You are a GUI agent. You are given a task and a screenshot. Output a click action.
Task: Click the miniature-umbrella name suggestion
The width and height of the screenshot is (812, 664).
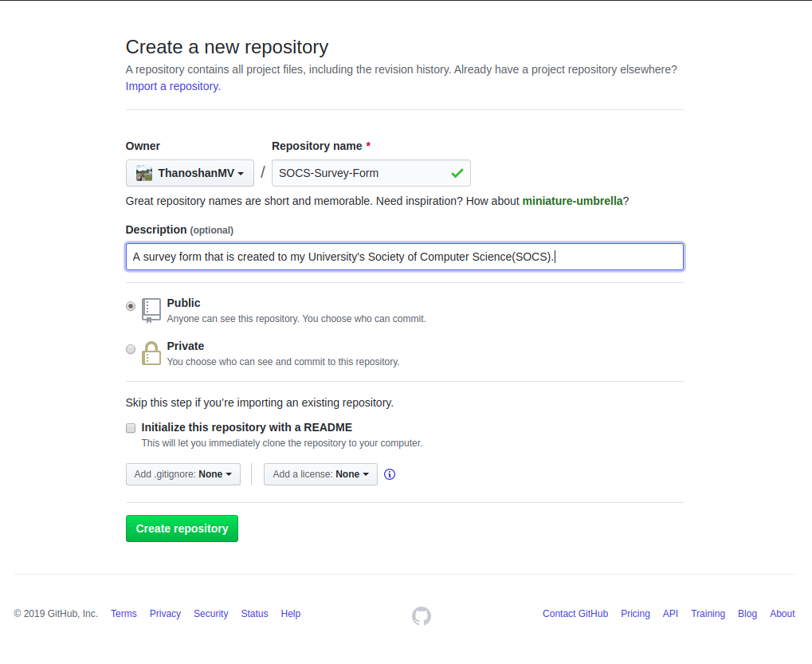pyautogui.click(x=571, y=201)
